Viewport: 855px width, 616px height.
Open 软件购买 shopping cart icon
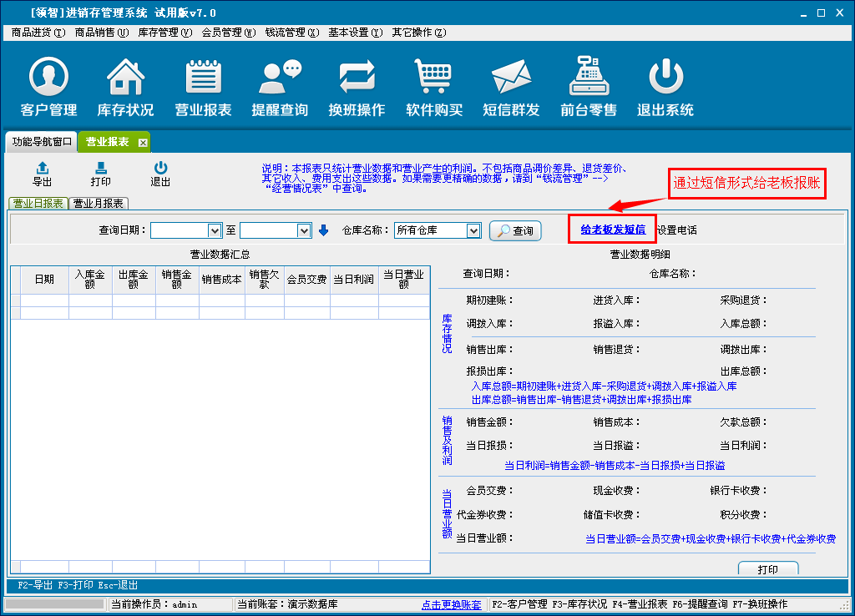click(434, 78)
